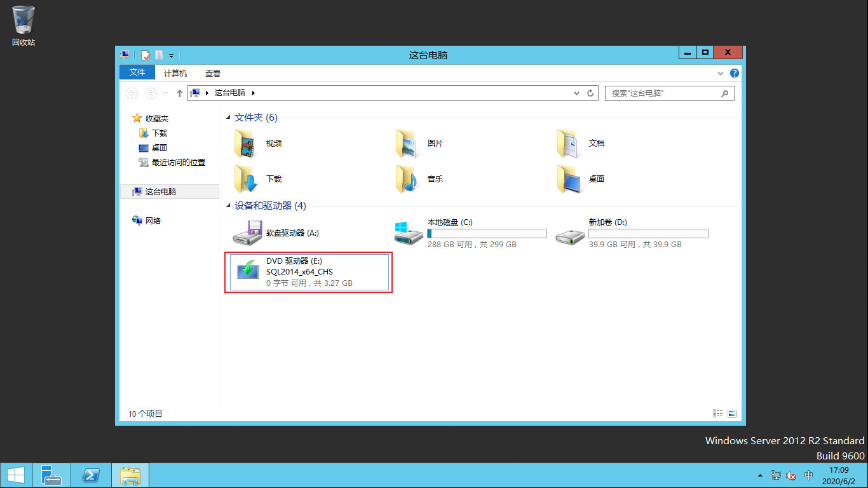
Task: Open the quick access toolbar customize dropdown
Action: click(x=170, y=55)
